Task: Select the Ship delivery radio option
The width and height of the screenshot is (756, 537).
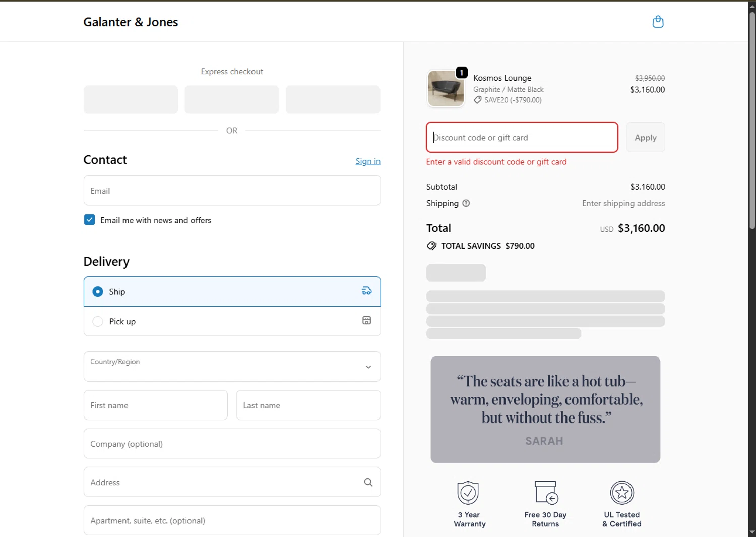Action: pyautogui.click(x=98, y=292)
